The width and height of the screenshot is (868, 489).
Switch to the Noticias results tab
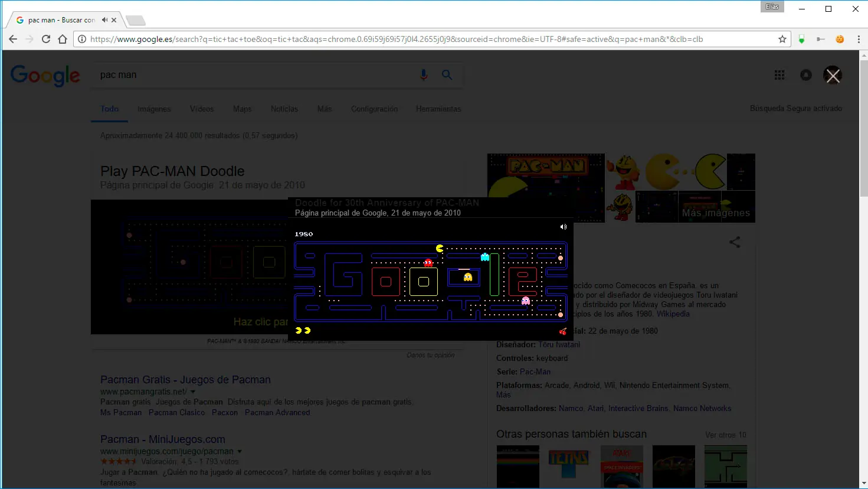pyautogui.click(x=284, y=109)
